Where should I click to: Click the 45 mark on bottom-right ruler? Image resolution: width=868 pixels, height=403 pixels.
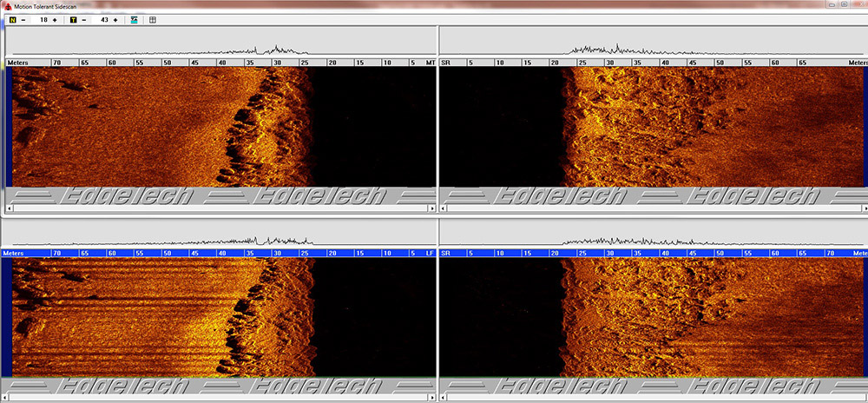(x=692, y=253)
